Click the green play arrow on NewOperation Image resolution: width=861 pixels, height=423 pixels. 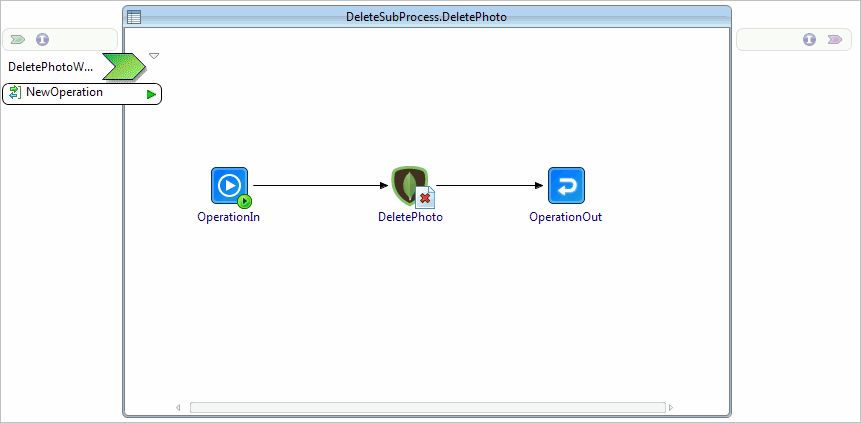152,94
